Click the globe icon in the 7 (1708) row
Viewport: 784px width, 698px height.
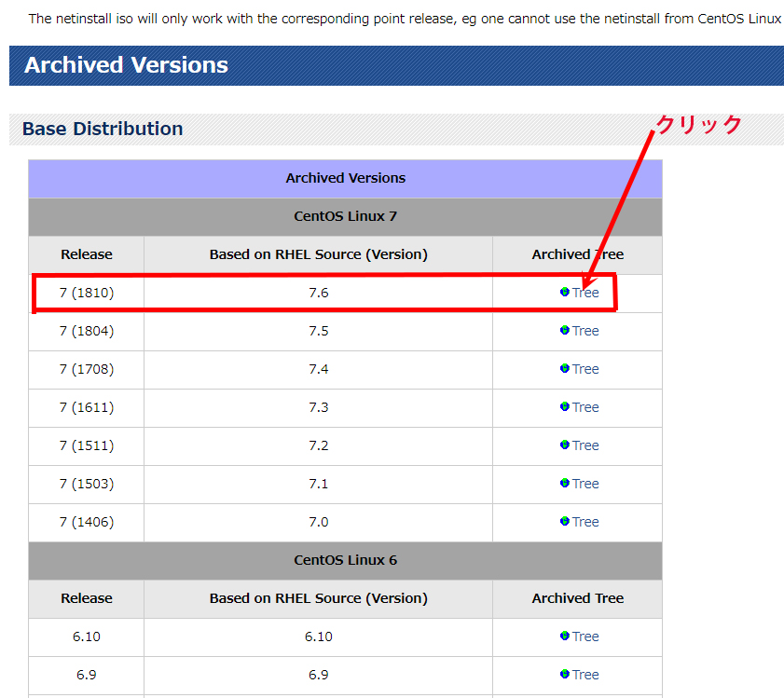[565, 368]
